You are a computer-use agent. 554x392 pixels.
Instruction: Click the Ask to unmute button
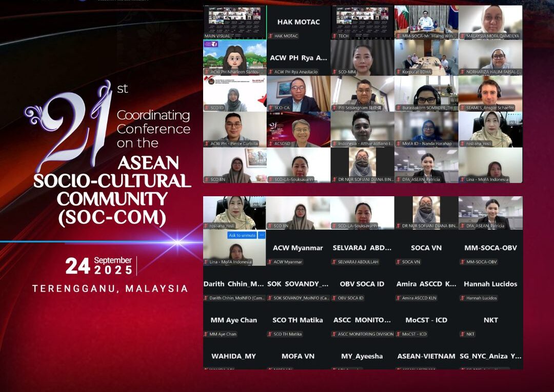[x=242, y=235]
